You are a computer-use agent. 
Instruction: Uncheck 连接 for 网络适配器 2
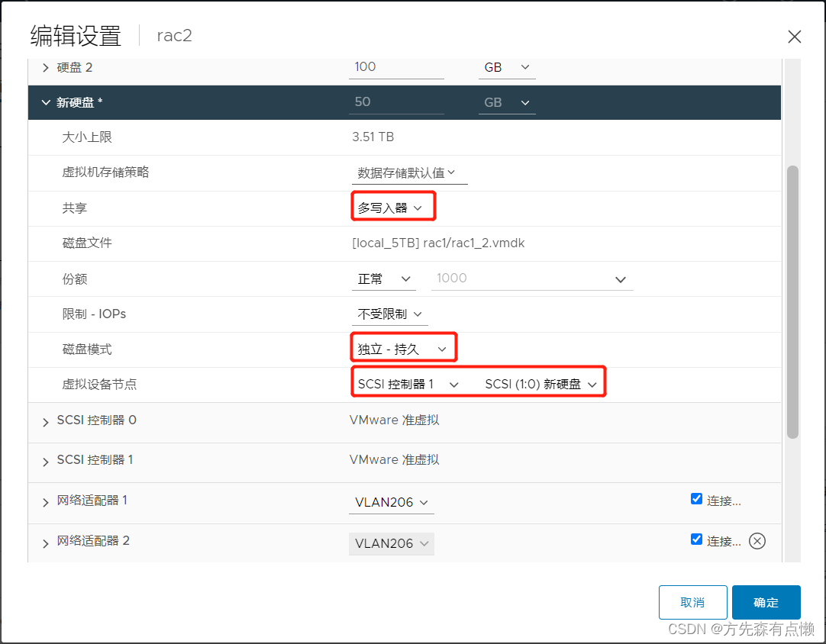point(696,539)
